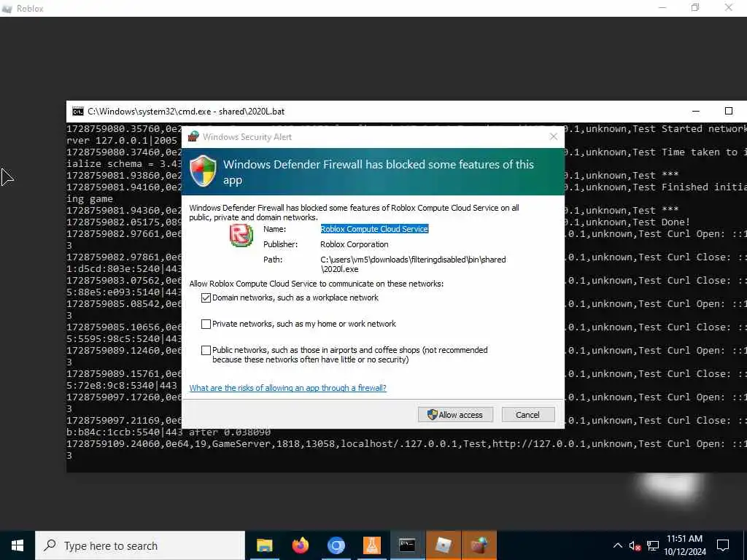Open the Windows Start menu
This screenshot has width=747, height=560.
pyautogui.click(x=18, y=545)
